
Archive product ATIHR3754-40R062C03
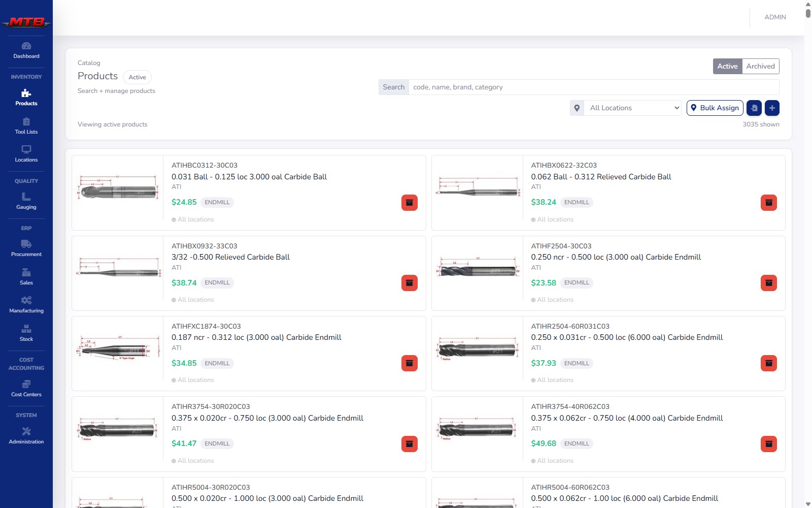tap(769, 444)
